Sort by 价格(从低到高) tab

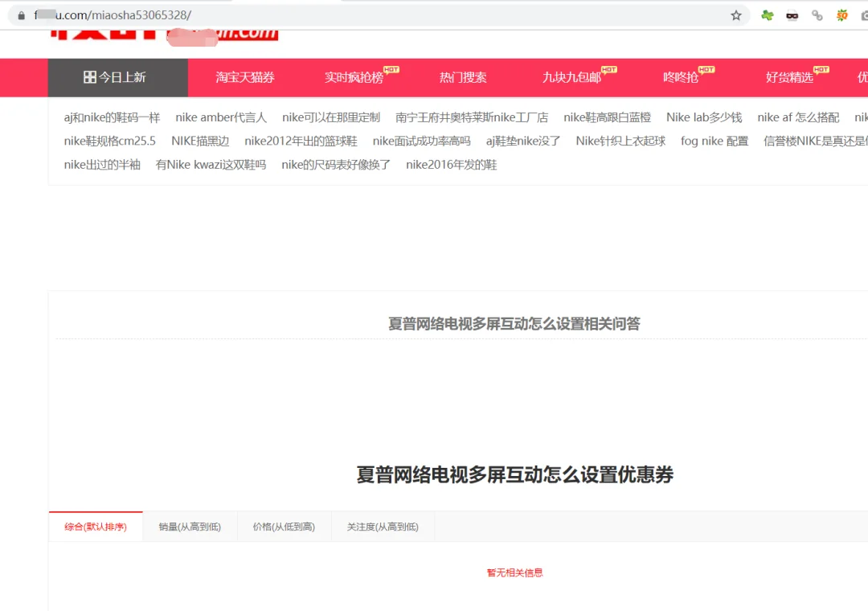pyautogui.click(x=284, y=527)
